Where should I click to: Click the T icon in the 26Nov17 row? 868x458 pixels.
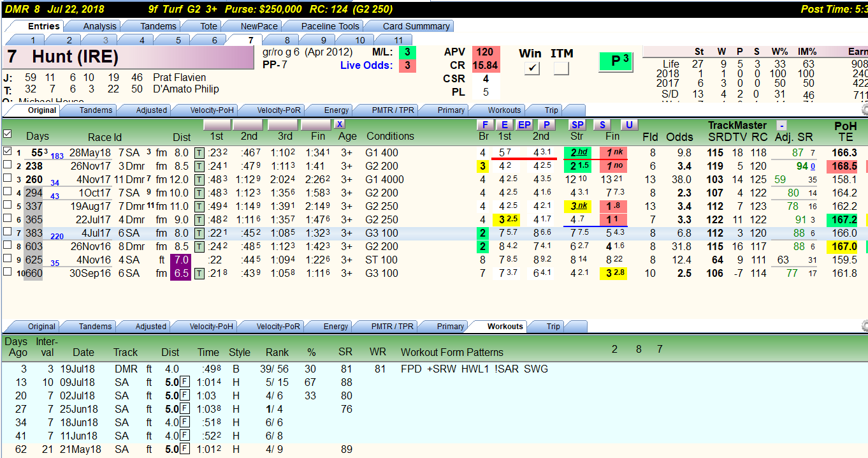(199, 166)
